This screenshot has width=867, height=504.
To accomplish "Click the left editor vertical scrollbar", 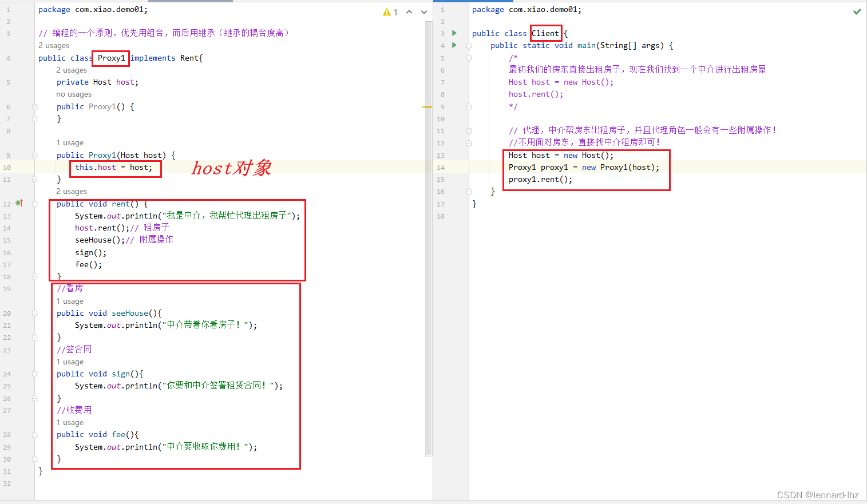I will [x=429, y=239].
